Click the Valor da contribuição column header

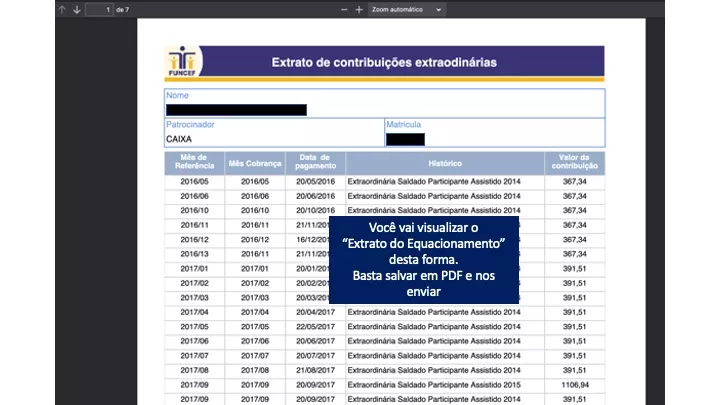pos(574,162)
